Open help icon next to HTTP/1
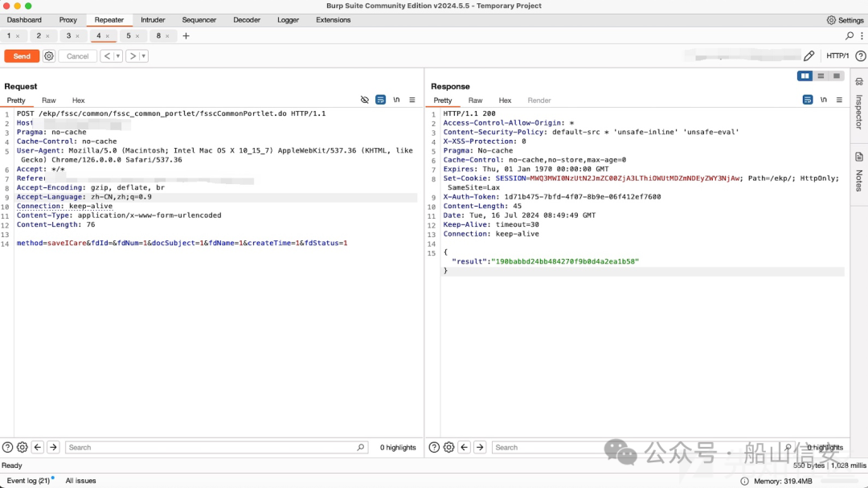The height and width of the screenshot is (488, 868). point(860,56)
